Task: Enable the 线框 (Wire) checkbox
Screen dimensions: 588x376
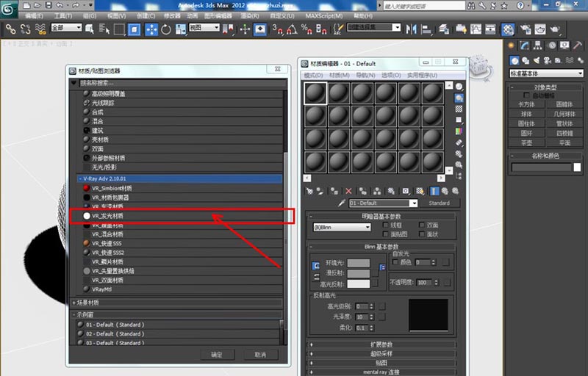Action: pyautogui.click(x=385, y=225)
